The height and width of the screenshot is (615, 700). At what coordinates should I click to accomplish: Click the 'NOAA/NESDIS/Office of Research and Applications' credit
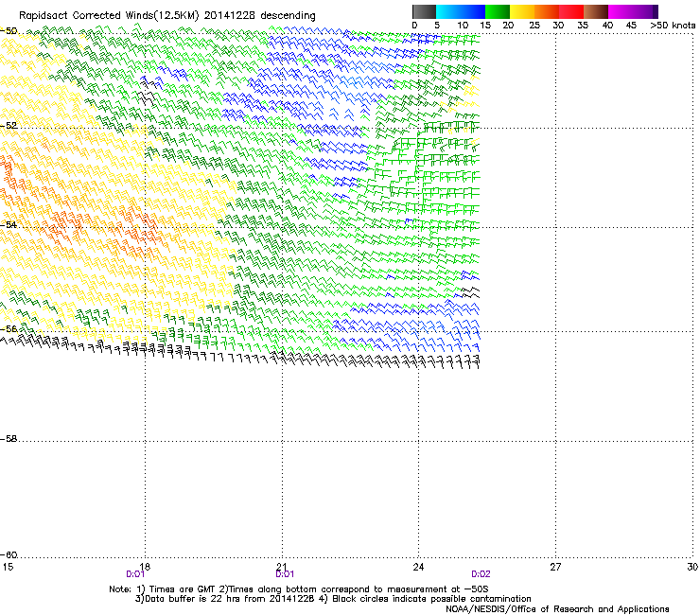click(x=557, y=609)
